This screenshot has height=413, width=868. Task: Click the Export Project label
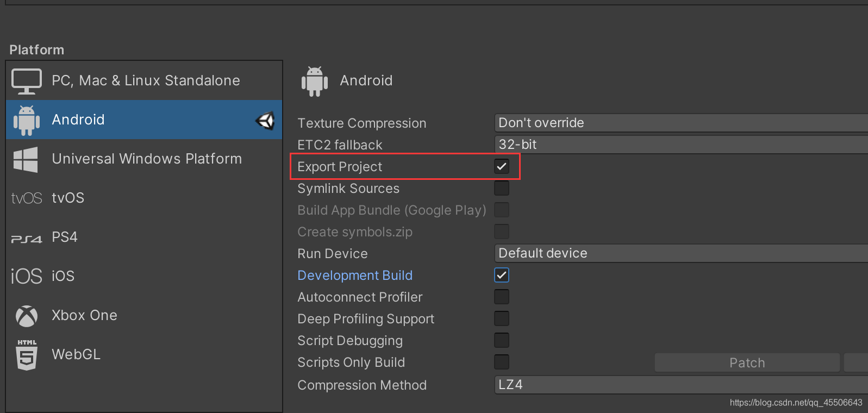click(x=340, y=167)
